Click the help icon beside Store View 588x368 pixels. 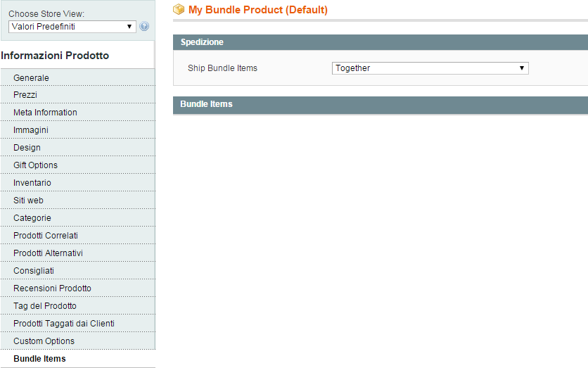tap(144, 27)
